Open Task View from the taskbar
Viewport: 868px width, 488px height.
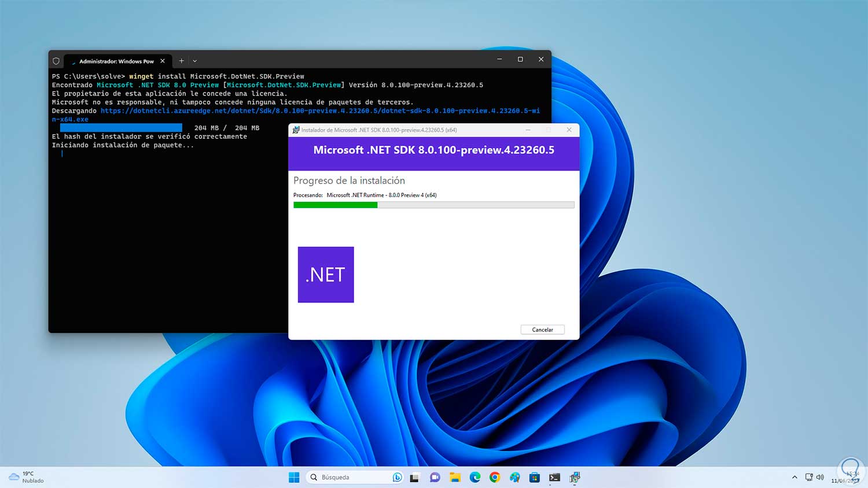tap(414, 478)
